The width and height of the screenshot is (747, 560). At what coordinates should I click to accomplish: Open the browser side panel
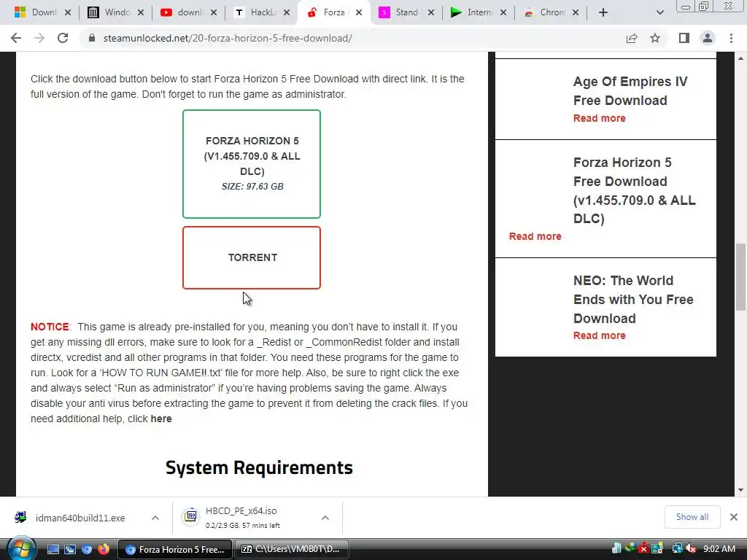coord(684,38)
